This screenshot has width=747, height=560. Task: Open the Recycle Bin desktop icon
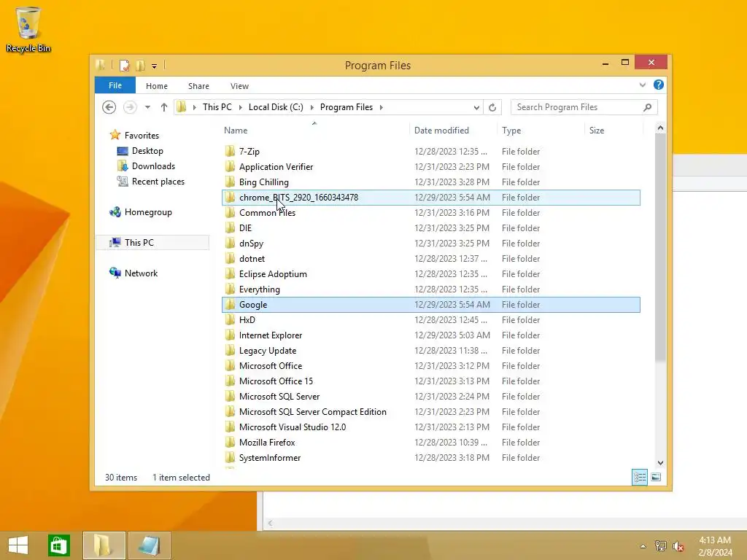click(28, 29)
